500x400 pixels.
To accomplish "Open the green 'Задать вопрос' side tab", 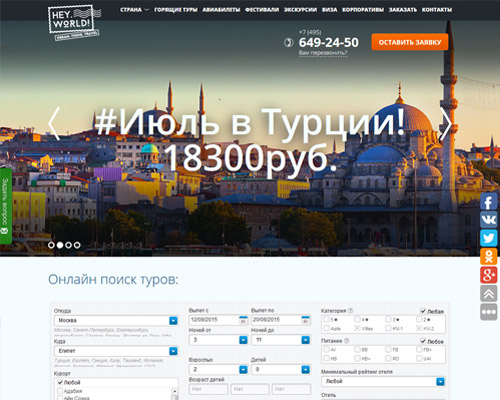I will pos(6,206).
